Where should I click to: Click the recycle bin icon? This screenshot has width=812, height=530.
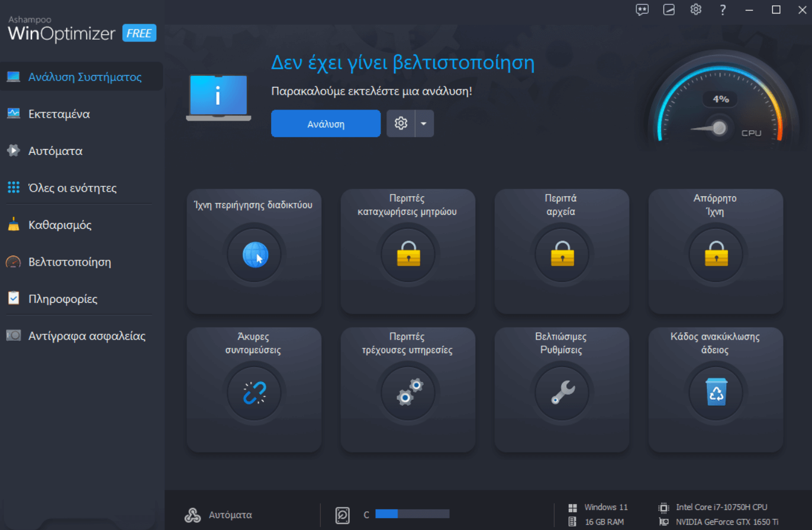716,393
